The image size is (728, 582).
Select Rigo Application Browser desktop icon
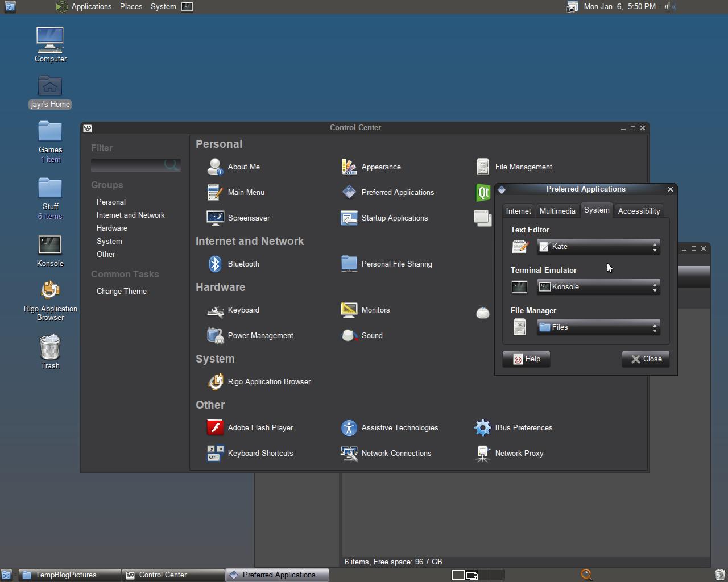click(50, 290)
